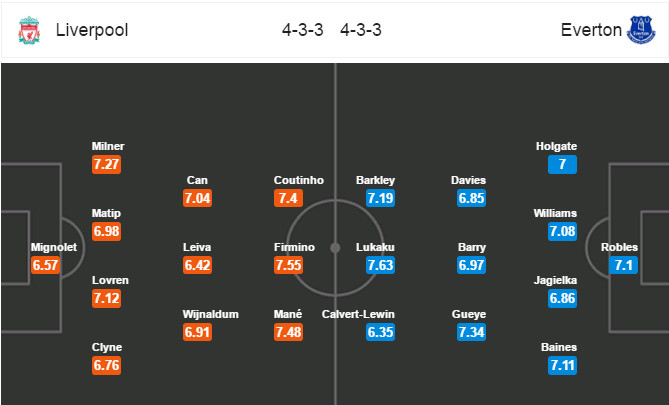
Task: Click Liverpool's 4-3-3 formation label
Action: click(x=302, y=30)
